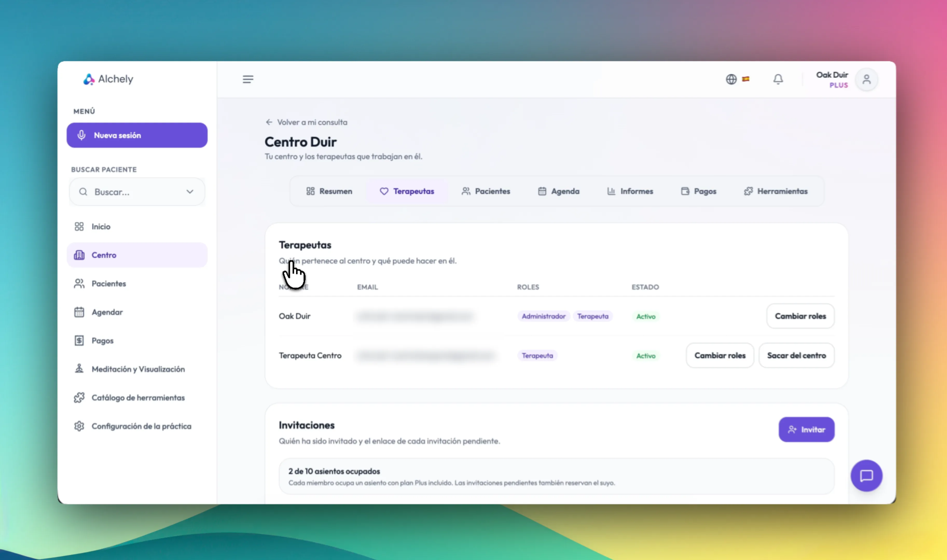The image size is (947, 560).
Task: Click the ESTADO column header
Action: (x=645, y=287)
